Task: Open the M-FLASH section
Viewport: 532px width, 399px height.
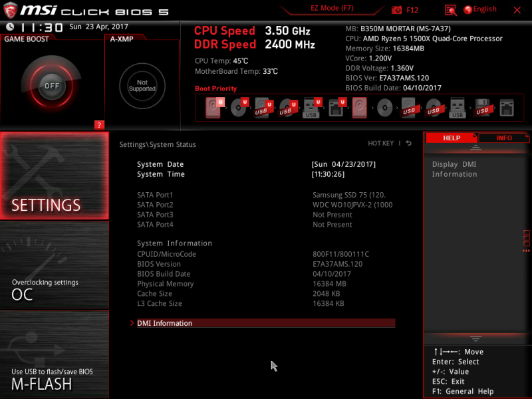Action: (x=55, y=354)
